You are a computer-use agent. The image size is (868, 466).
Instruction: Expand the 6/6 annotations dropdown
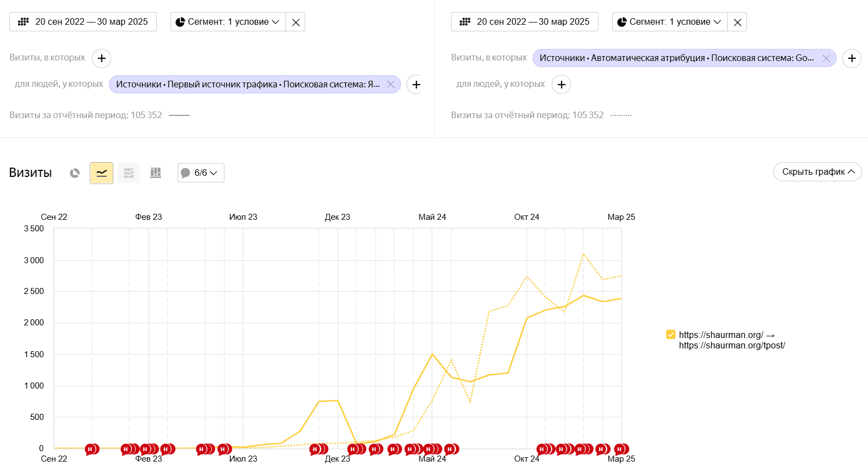pyautogui.click(x=201, y=173)
